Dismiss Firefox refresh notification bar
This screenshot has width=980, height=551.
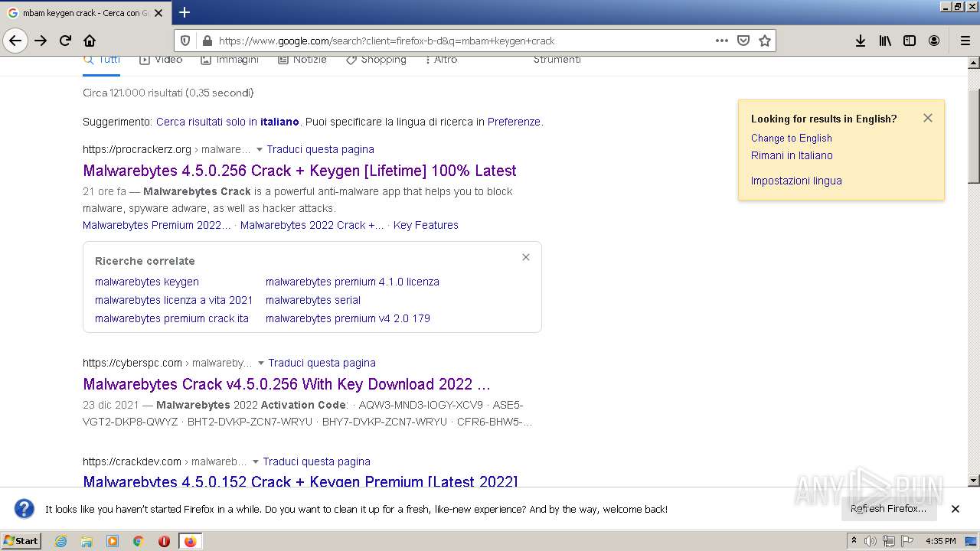[x=955, y=509]
